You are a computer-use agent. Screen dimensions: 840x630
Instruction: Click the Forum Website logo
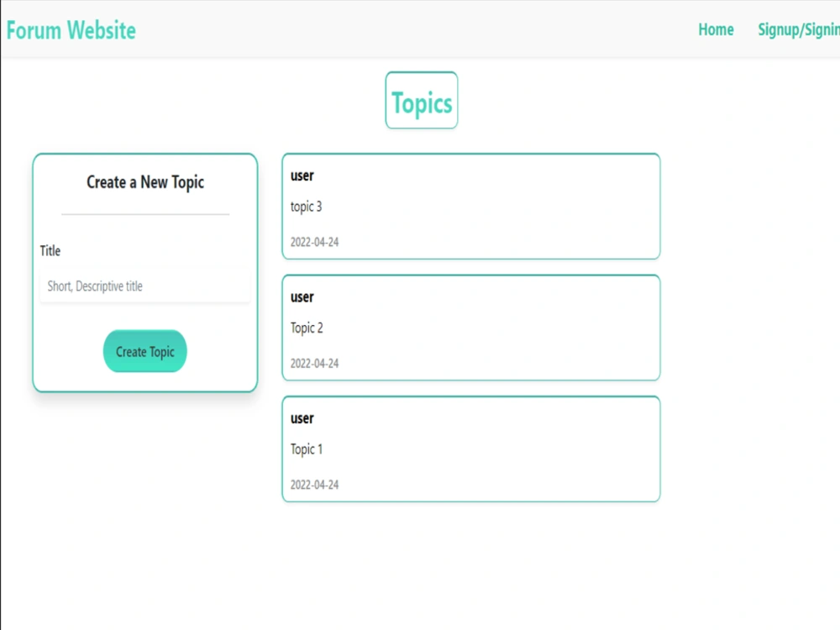[71, 30]
